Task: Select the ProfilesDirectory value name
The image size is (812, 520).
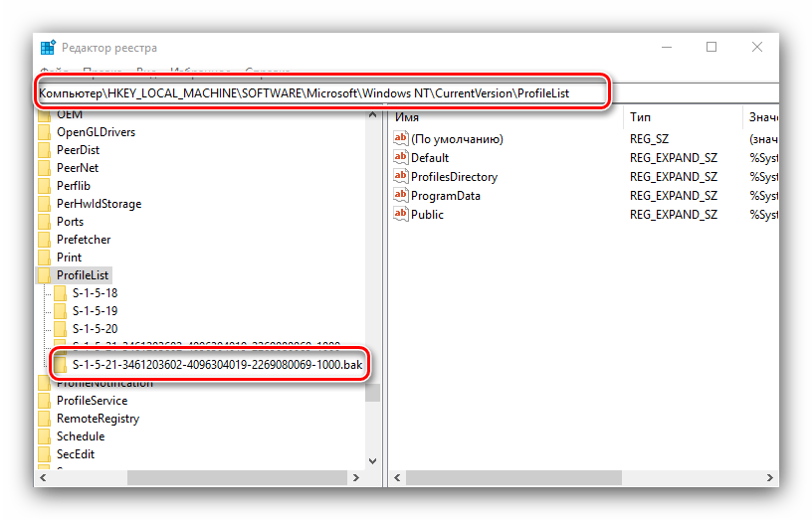Action: (454, 177)
